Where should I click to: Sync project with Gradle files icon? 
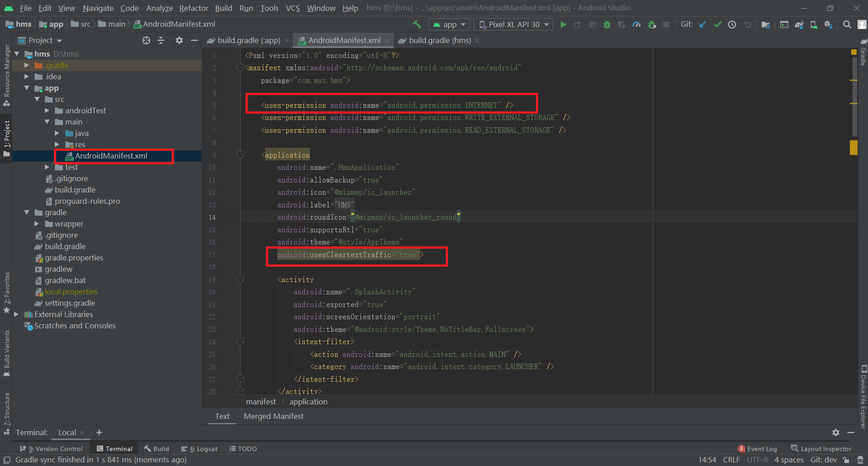coord(799,24)
